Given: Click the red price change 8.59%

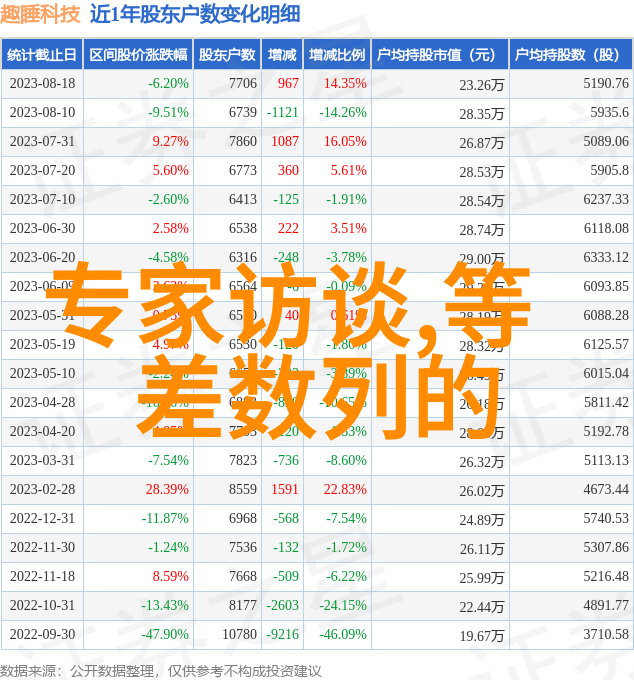Looking at the screenshot, I should [170, 577].
